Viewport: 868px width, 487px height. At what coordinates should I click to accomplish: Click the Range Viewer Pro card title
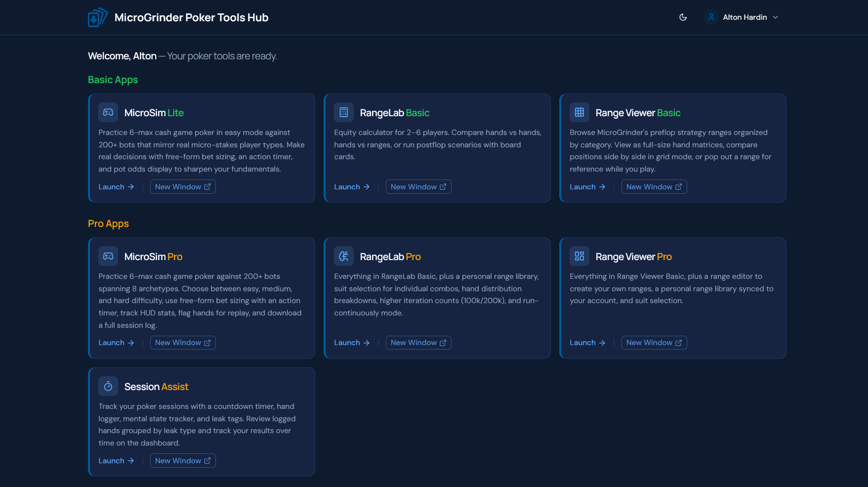coord(633,257)
